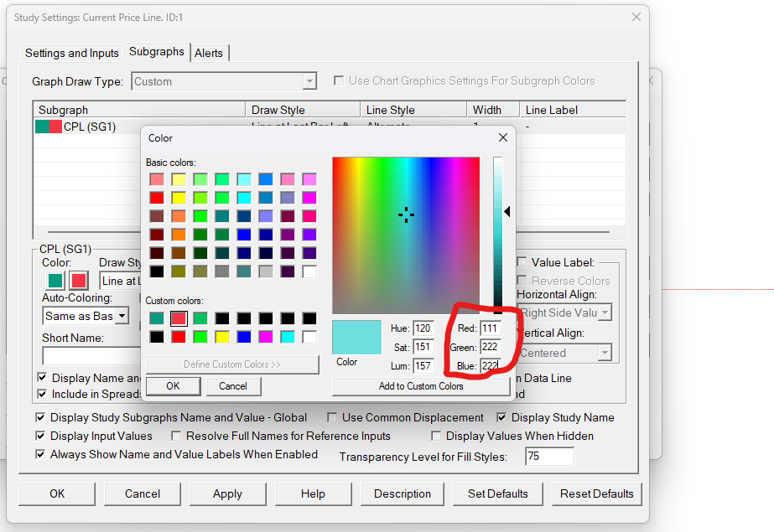Click the Reset Defaults button
The image size is (774, 532).
(597, 494)
